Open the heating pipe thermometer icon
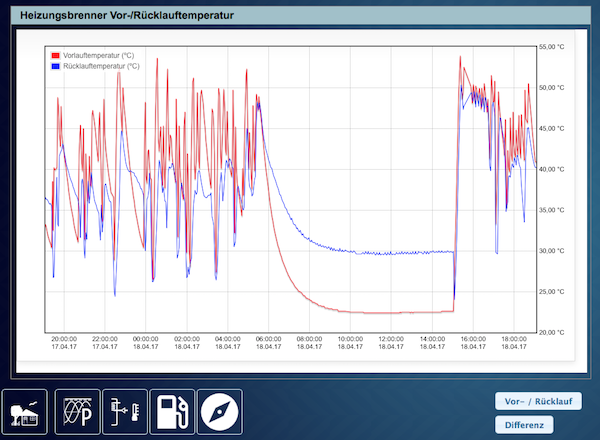Image resolution: width=600 pixels, height=440 pixels. click(125, 412)
